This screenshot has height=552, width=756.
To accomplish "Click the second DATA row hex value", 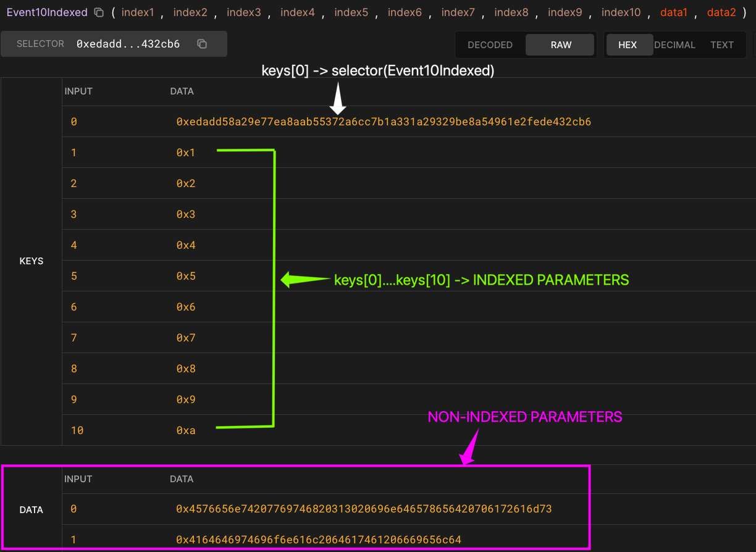I will pyautogui.click(x=318, y=540).
